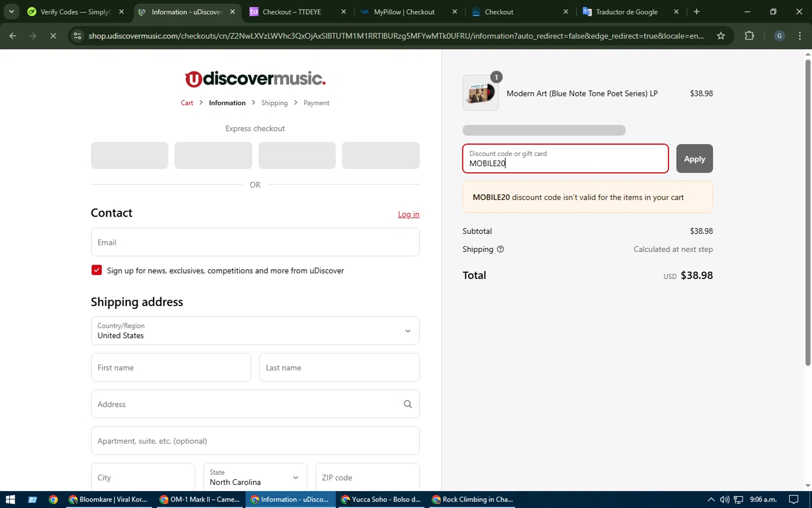Click the Shipping help question icon
Viewport: 812px width, 508px height.
[500, 249]
